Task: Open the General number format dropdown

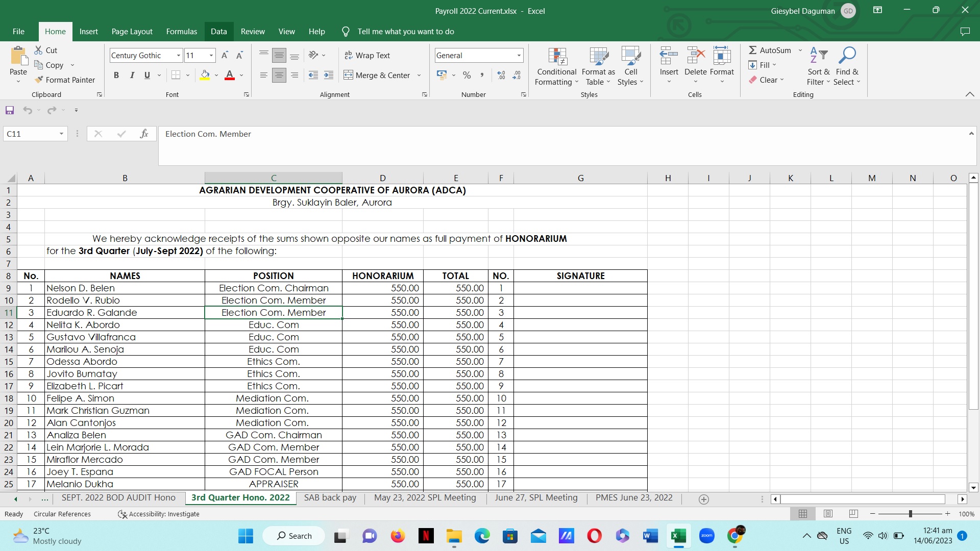Action: (x=519, y=55)
